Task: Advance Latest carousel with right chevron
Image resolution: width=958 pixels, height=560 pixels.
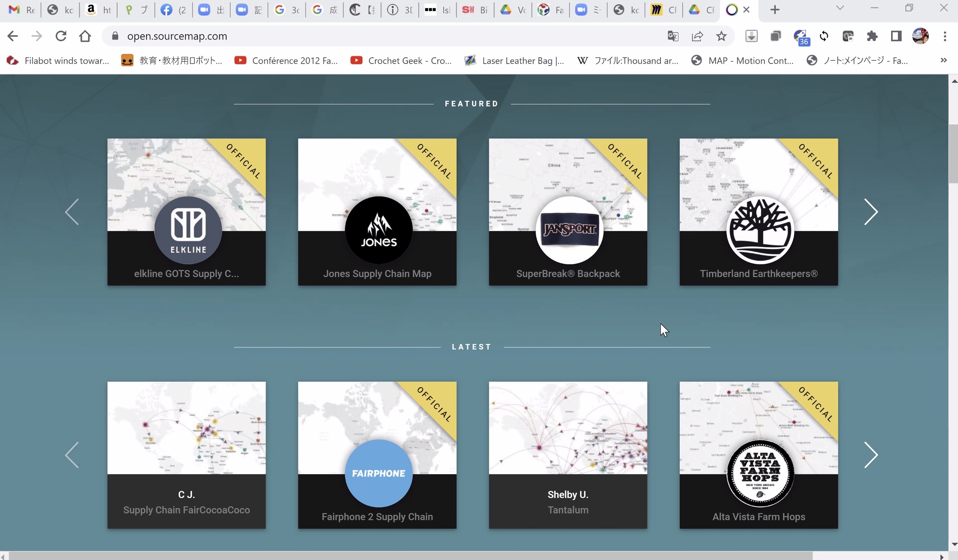Action: [871, 455]
